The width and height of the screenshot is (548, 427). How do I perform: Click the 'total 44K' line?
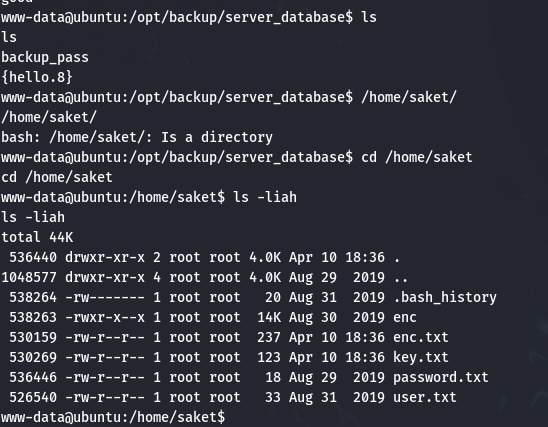[37, 238]
